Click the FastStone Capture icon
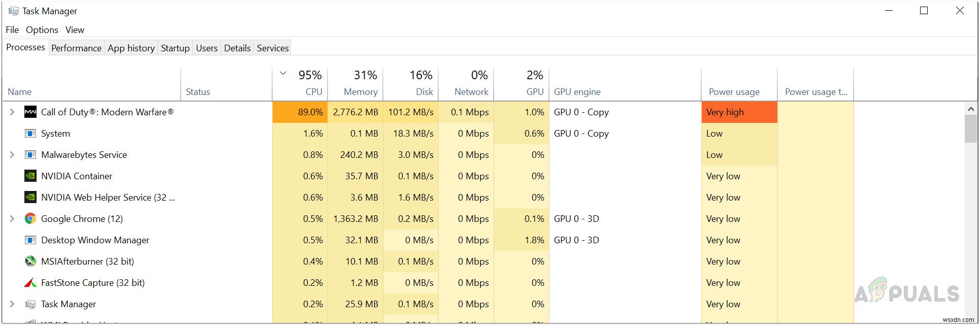Screen dimensions: 980x325 [30, 283]
